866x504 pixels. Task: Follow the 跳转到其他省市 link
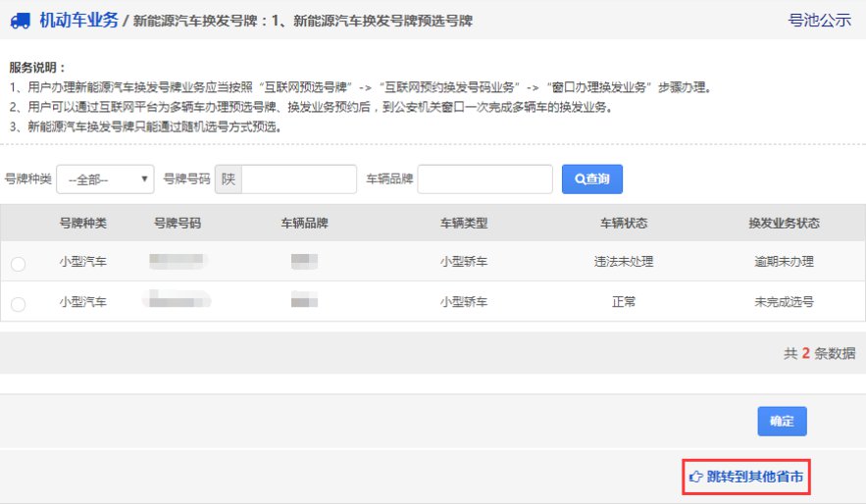755,478
